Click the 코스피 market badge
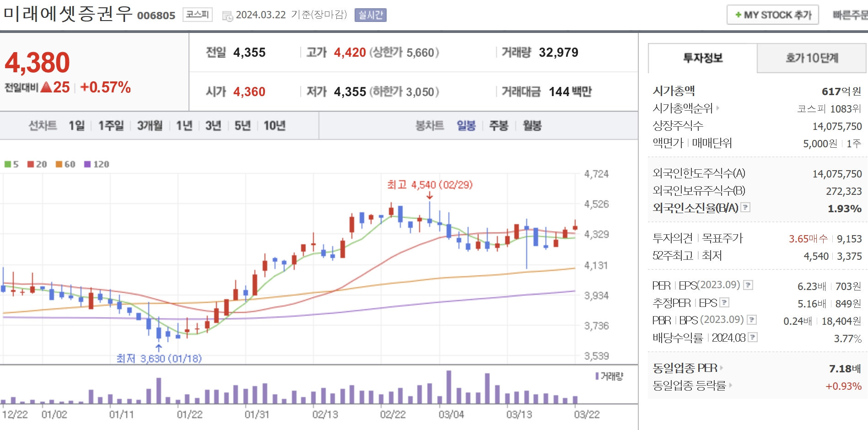The image size is (868, 430). 198,15
